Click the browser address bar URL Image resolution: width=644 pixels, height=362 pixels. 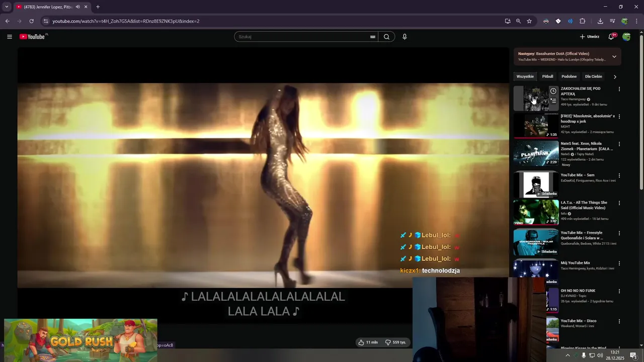[x=126, y=21]
